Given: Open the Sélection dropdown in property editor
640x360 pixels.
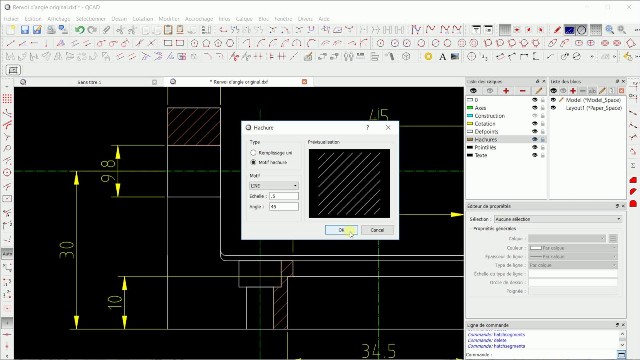Looking at the screenshot, I should (558, 219).
